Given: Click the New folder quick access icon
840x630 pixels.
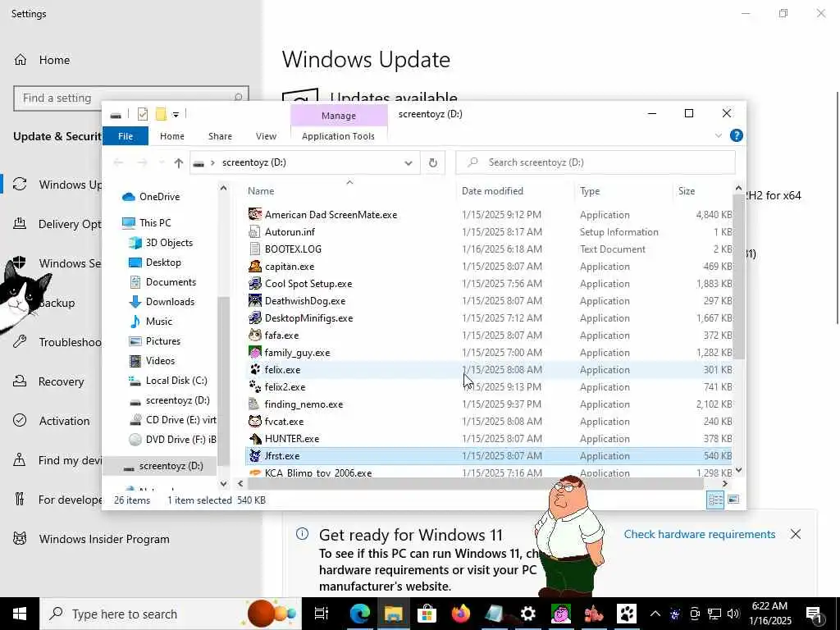Looking at the screenshot, I should [x=161, y=113].
